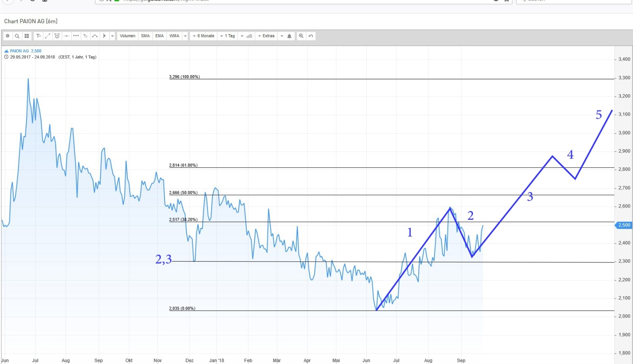
Task: Click the Jan '18 axis label
Action: tap(217, 361)
